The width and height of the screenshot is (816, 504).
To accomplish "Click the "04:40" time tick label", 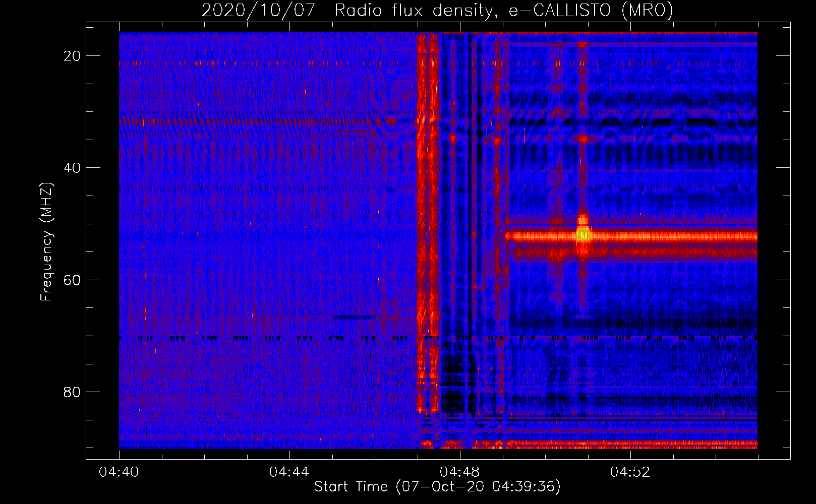I will point(119,472).
